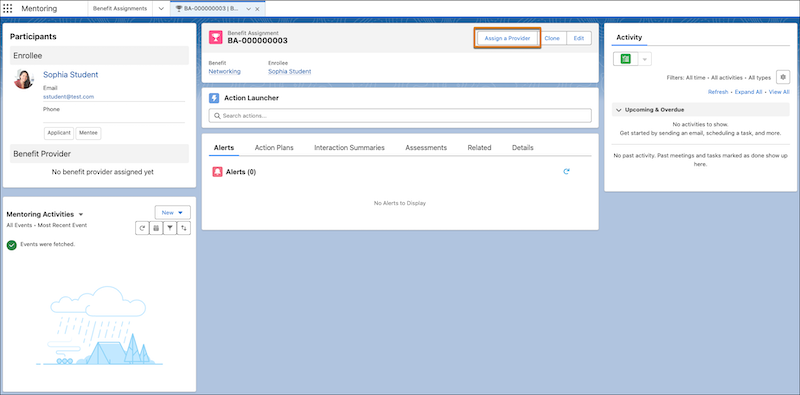Image resolution: width=800 pixels, height=395 pixels.
Task: Open the Assessments tab
Action: 426,147
